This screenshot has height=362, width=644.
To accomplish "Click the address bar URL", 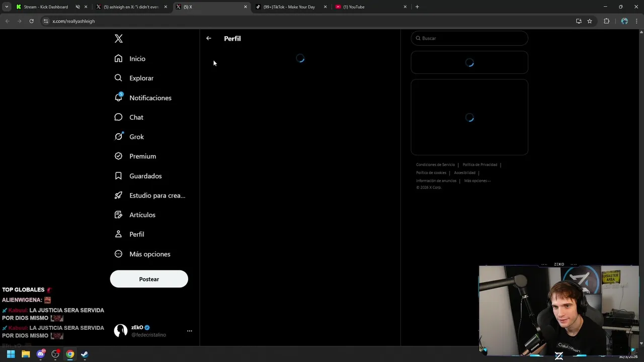I will click(73, 21).
